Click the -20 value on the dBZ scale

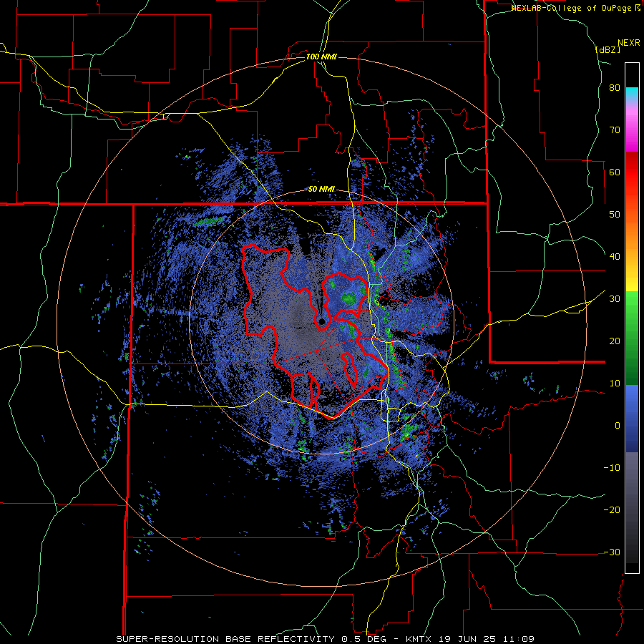612,510
